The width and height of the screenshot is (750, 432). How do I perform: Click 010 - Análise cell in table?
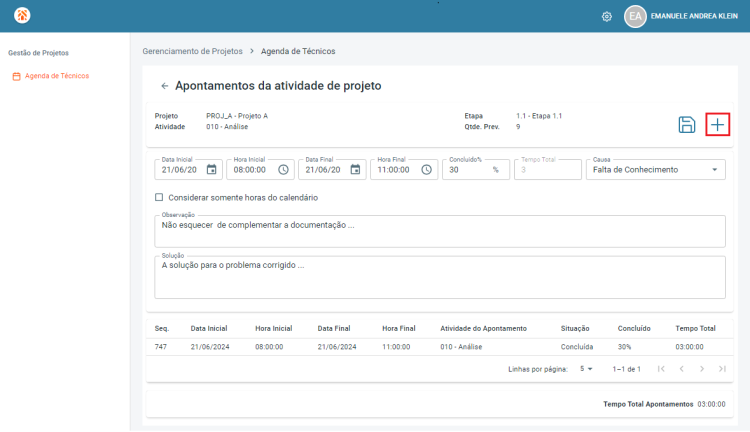pyautogui.click(x=461, y=347)
